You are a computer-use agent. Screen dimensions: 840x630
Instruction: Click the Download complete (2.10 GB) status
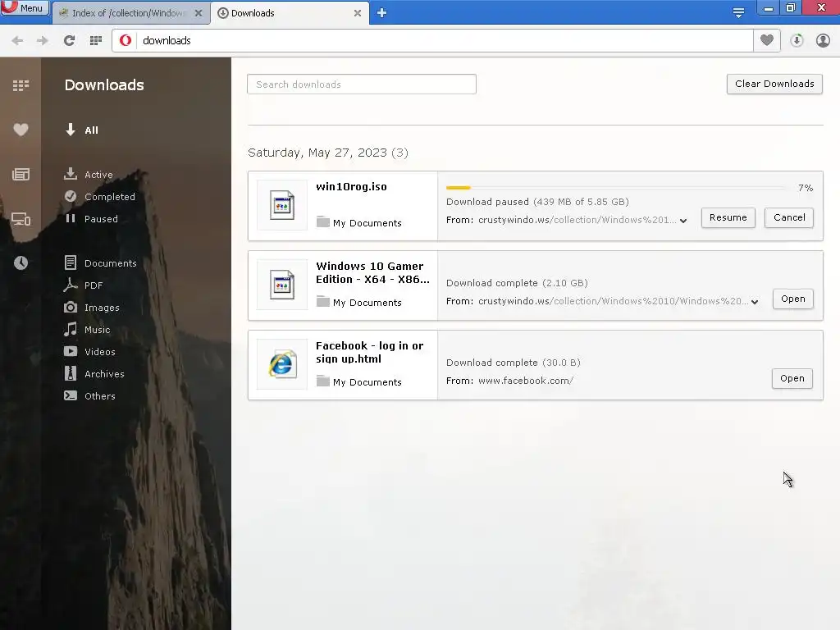coord(517,283)
